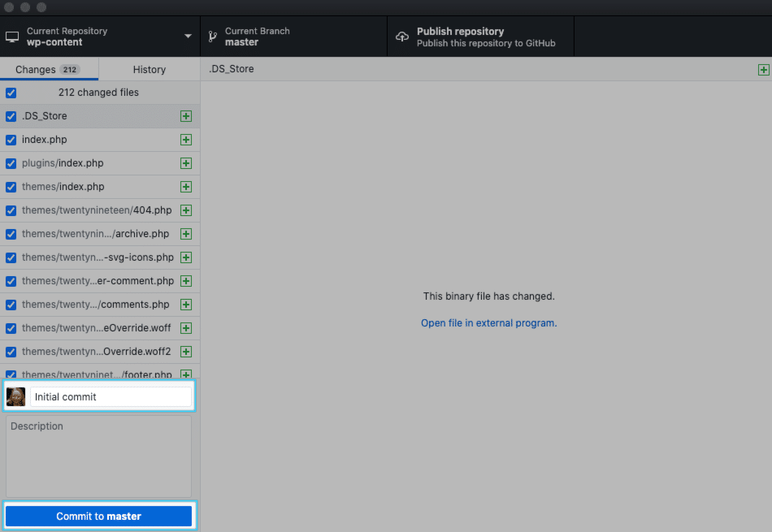Open the Current Branch master selector
This screenshot has width=772, height=532.
[293, 37]
